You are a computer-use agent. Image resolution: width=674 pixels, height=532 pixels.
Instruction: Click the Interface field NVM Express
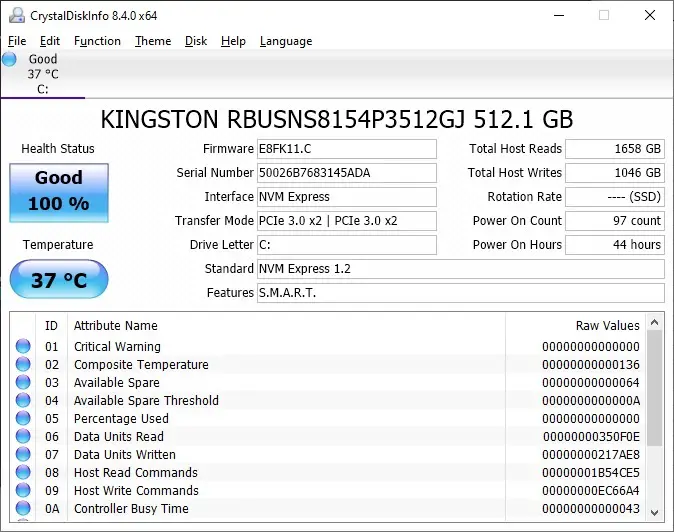pyautogui.click(x=347, y=197)
